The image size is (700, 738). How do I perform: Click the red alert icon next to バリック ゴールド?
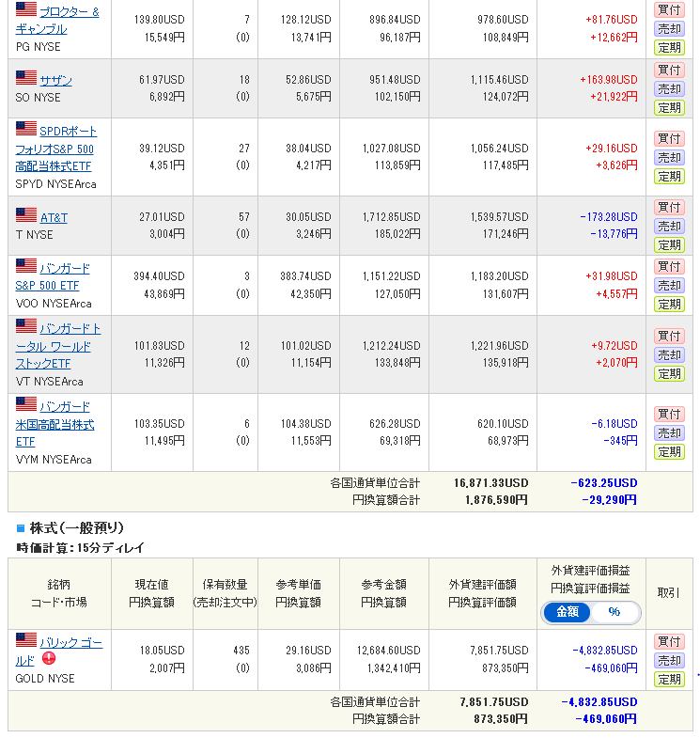[x=49, y=658]
